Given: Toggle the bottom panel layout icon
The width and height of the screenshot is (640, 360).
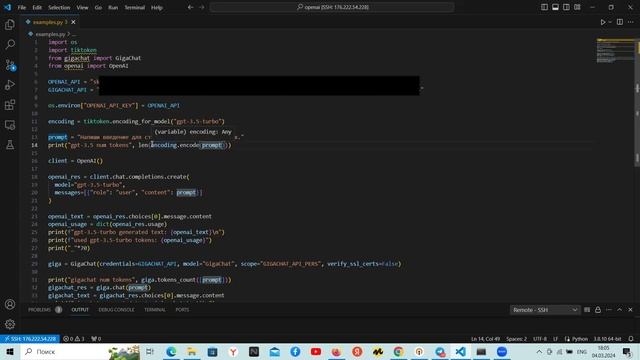Looking at the screenshot, I should point(555,7).
